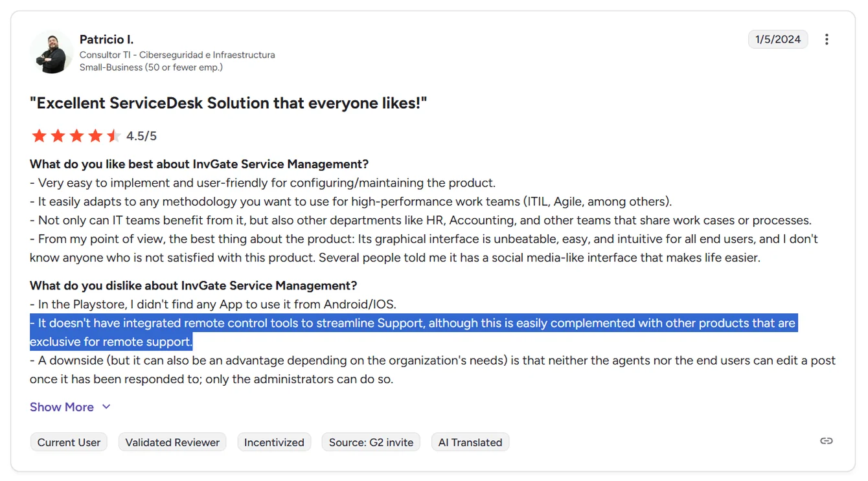
Task: Click the 1/5/2024 date badge
Action: 778,39
